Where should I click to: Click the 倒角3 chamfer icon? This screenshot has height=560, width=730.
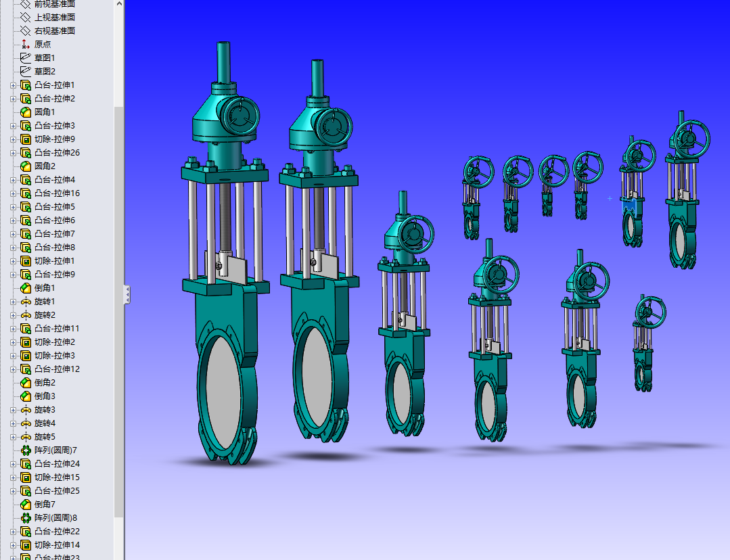(x=26, y=396)
